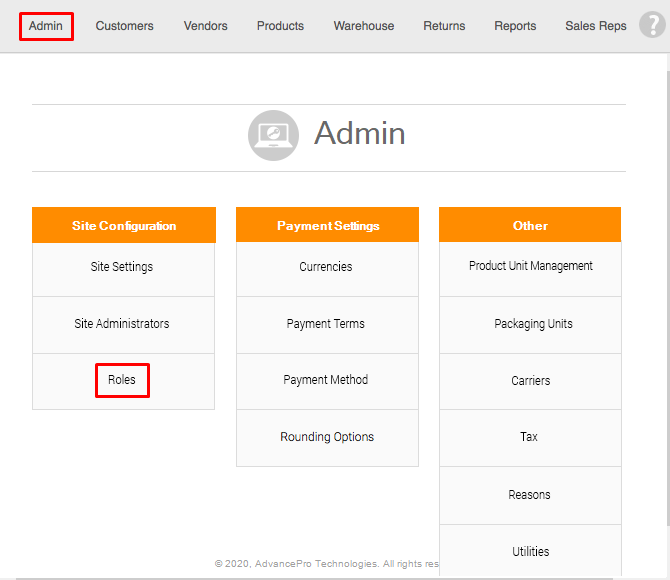Open the Admin menu tab

click(x=46, y=26)
